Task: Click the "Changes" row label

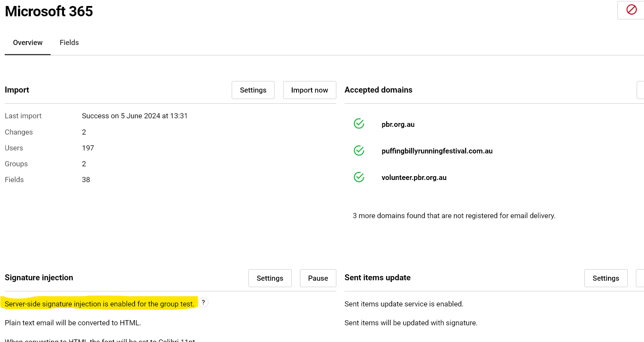Action: (x=19, y=132)
